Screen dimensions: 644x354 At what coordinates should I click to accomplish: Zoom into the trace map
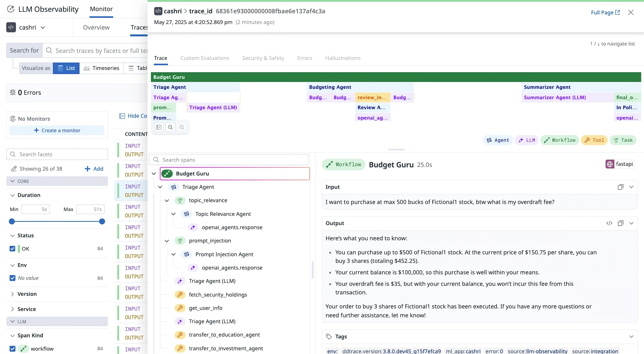tap(182, 127)
